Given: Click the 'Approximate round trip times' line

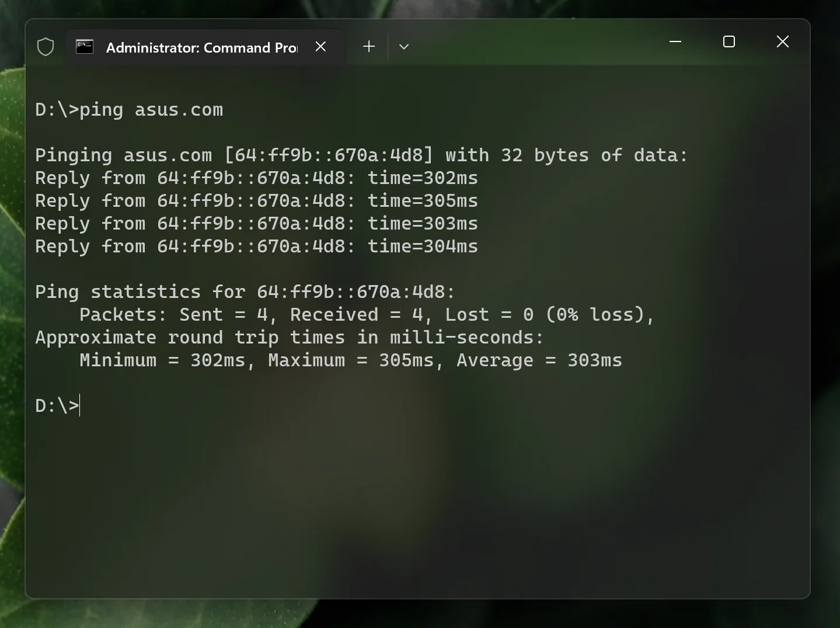Looking at the screenshot, I should (290, 338).
